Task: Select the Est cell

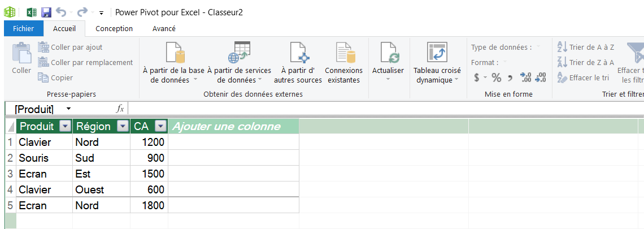Action: pyautogui.click(x=102, y=174)
